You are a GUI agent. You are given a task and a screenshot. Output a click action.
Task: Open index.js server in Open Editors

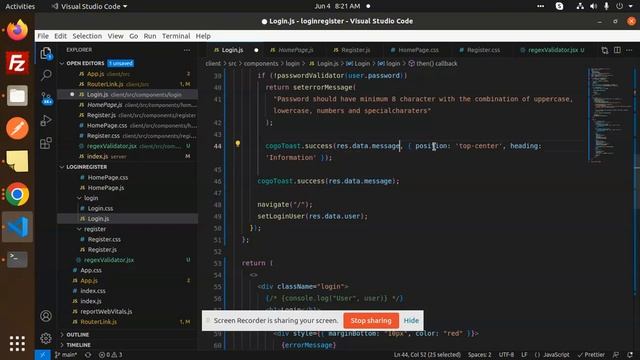(128, 156)
